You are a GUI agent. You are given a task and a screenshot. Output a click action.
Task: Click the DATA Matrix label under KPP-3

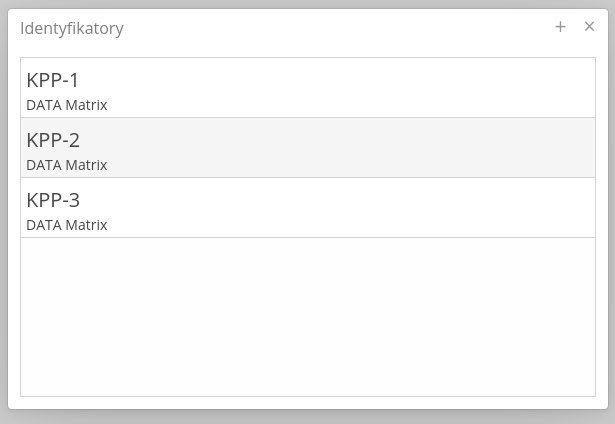tap(66, 225)
